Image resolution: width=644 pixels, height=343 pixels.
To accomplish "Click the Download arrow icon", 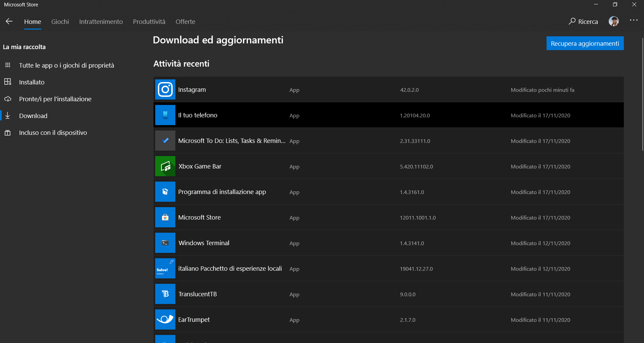I will tap(8, 115).
